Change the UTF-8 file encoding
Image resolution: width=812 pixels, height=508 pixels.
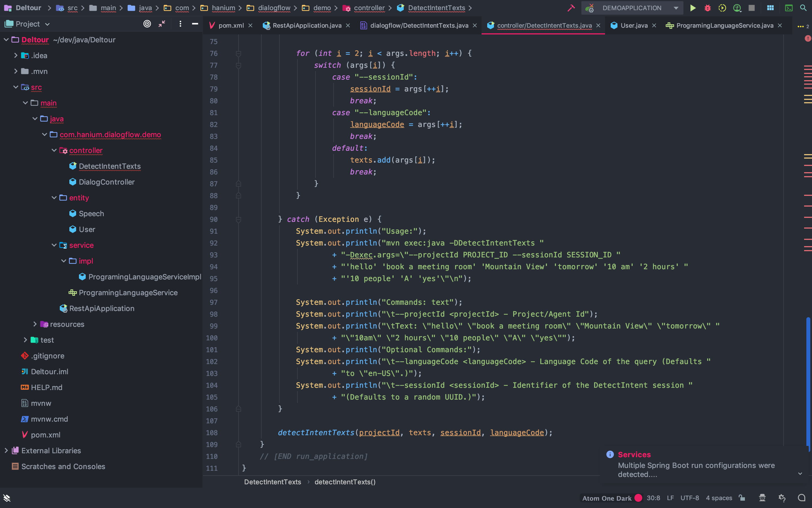click(690, 498)
